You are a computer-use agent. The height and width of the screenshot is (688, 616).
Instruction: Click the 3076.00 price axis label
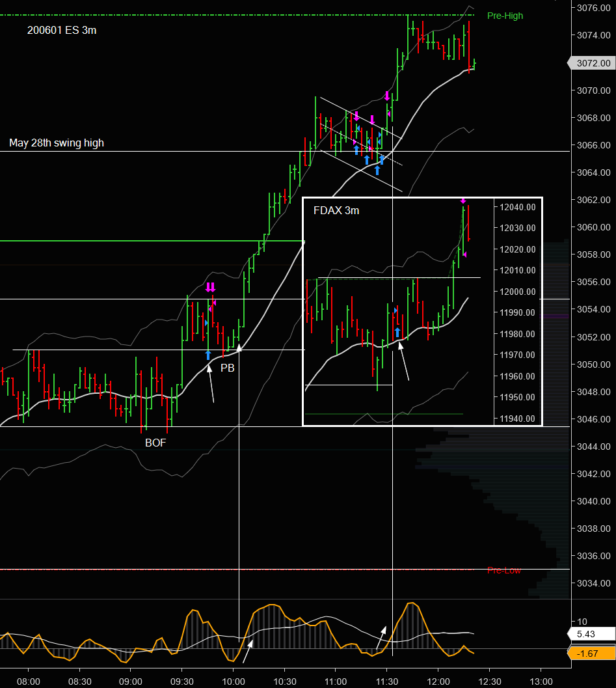594,8
